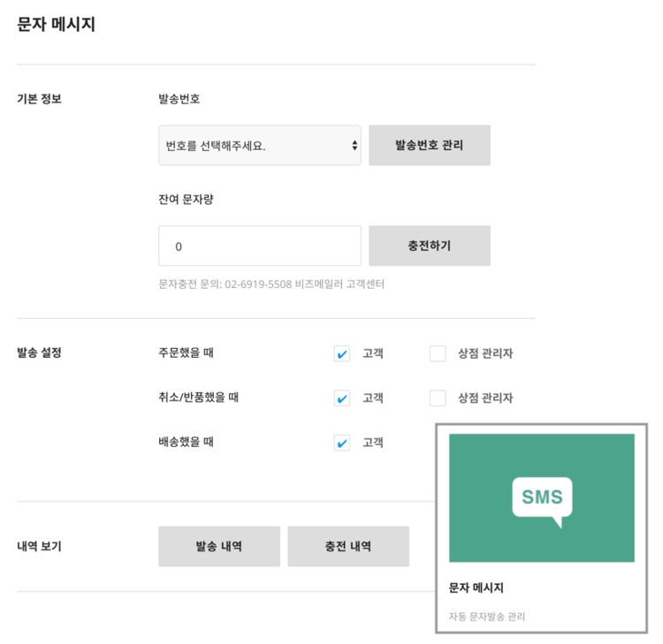Click the 발송 설정 section label

[39, 353]
